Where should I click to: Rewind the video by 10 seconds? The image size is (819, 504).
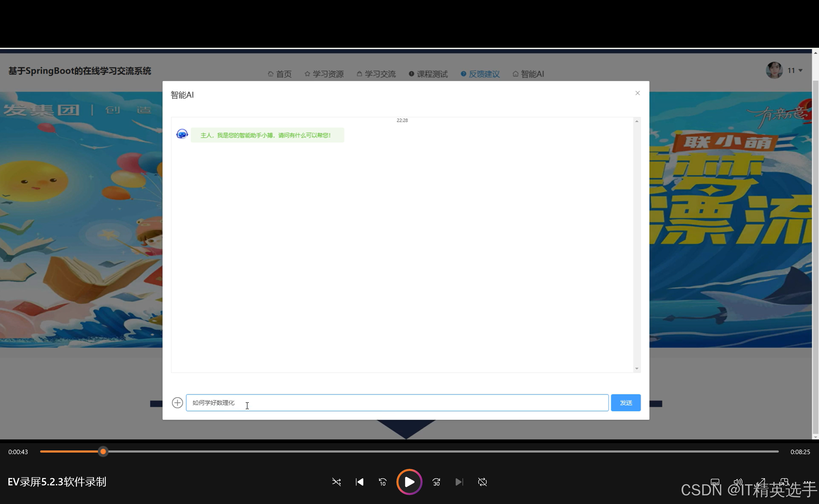click(x=383, y=482)
